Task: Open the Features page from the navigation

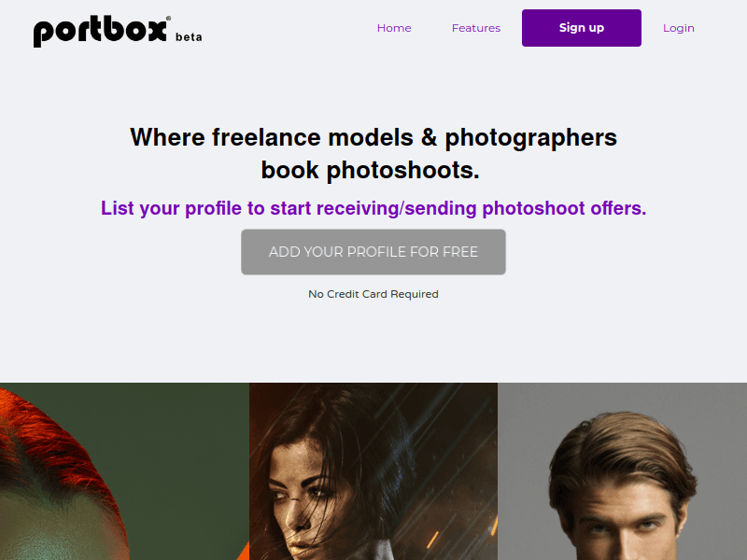Action: 476,28
